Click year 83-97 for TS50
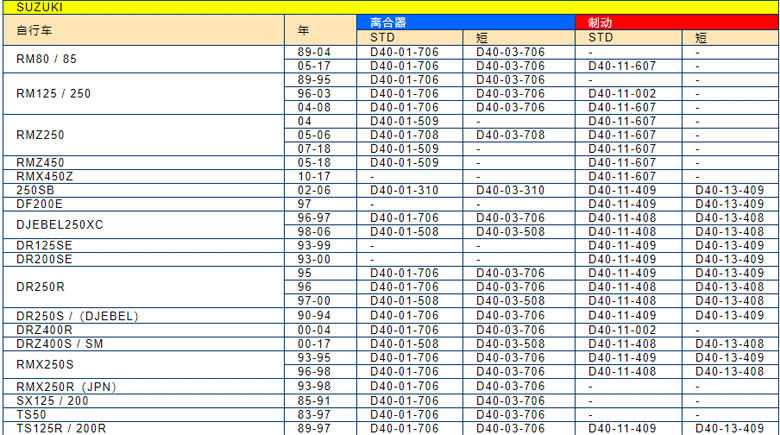 [314, 415]
